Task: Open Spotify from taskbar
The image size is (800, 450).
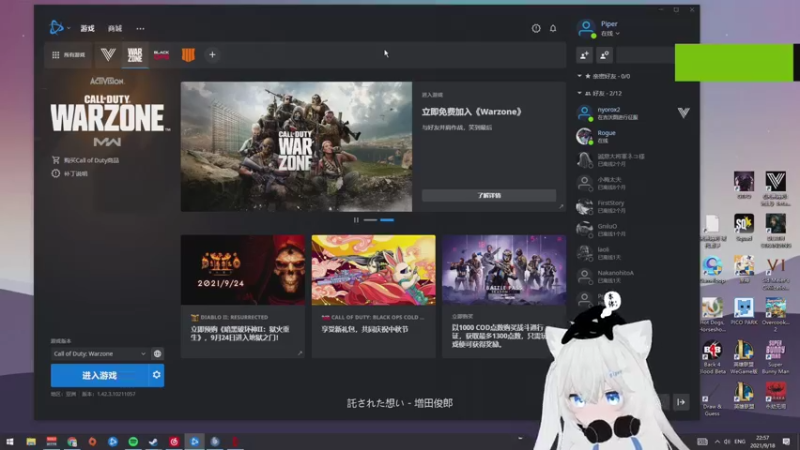Action: (133, 441)
